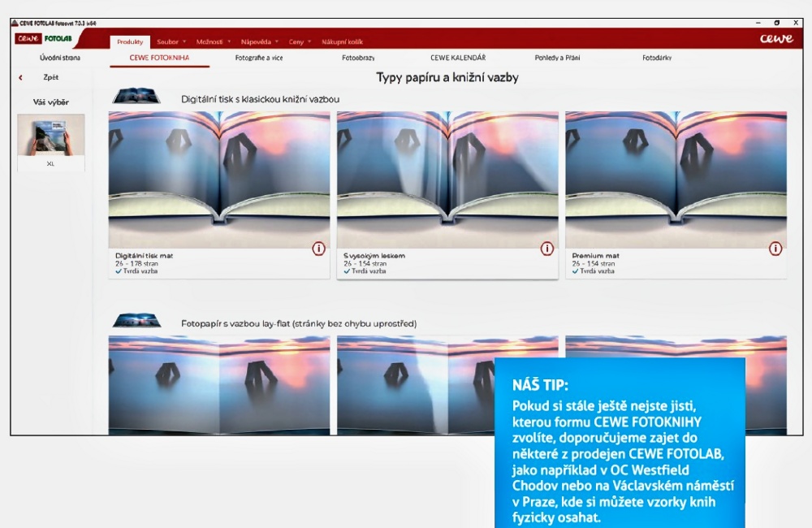Show info for Premium mat paper
The image size is (812, 528).
(775, 249)
